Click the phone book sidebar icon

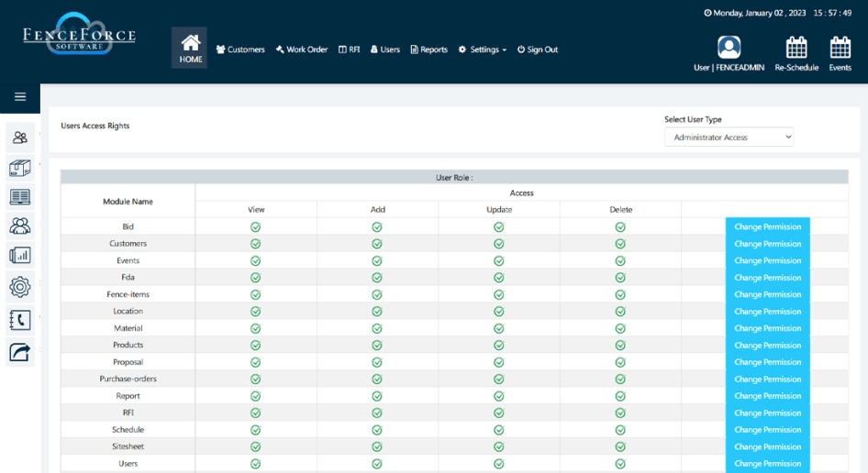(x=20, y=320)
